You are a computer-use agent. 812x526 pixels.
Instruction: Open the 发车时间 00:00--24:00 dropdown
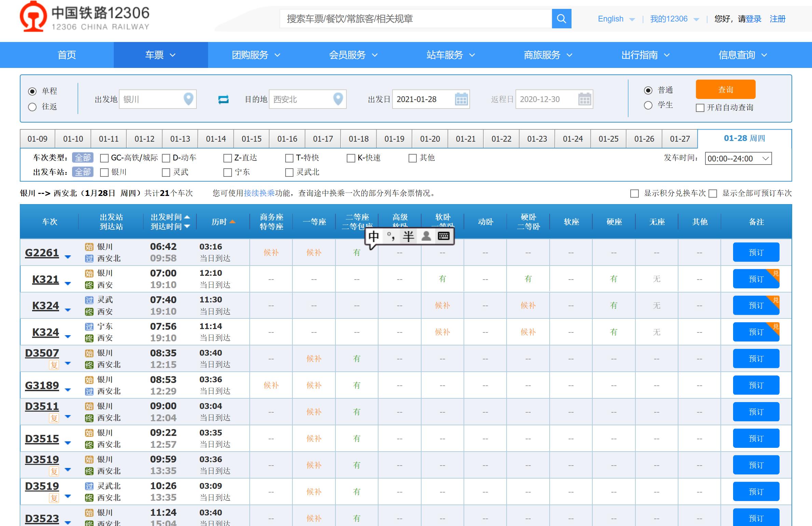738,158
